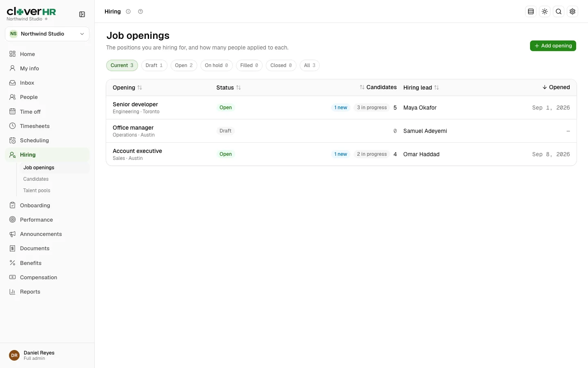Toggle light theme sun icon
The width and height of the screenshot is (588, 368).
[545, 11]
